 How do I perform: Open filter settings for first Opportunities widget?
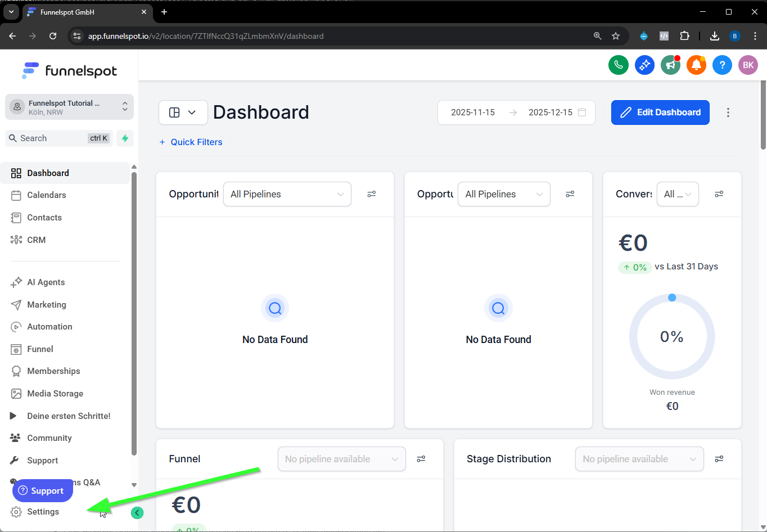[372, 194]
